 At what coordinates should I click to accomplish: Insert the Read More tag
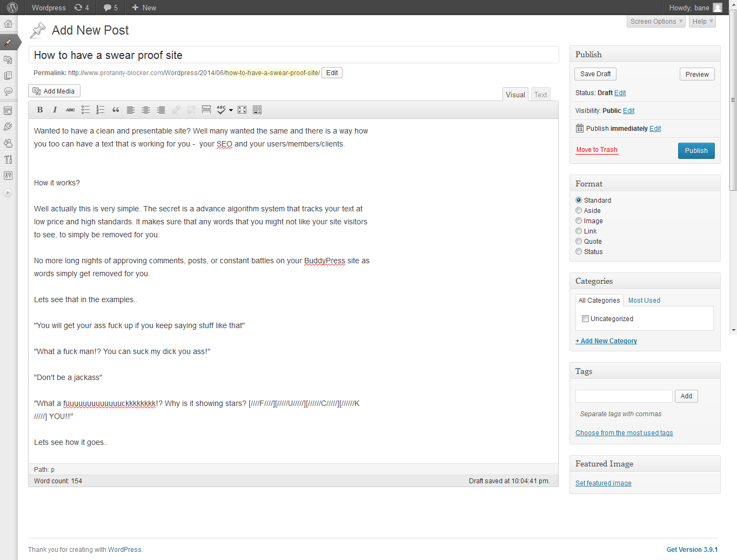point(206,110)
